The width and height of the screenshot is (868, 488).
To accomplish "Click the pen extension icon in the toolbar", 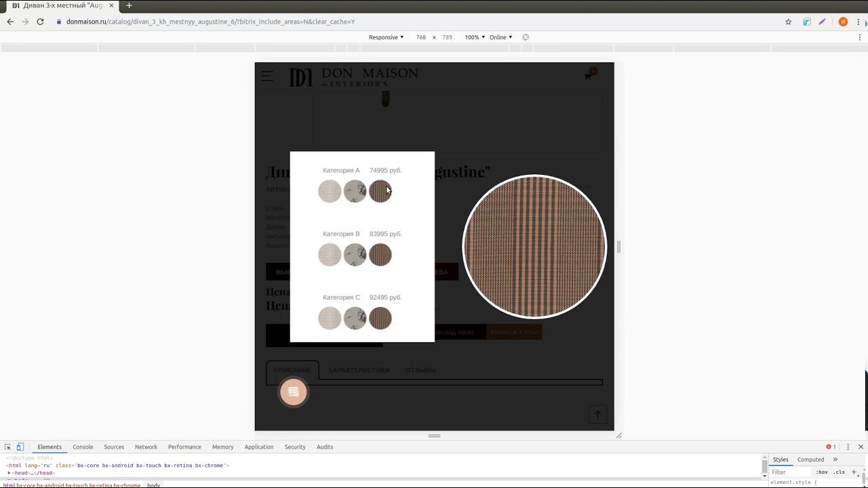I will click(822, 22).
